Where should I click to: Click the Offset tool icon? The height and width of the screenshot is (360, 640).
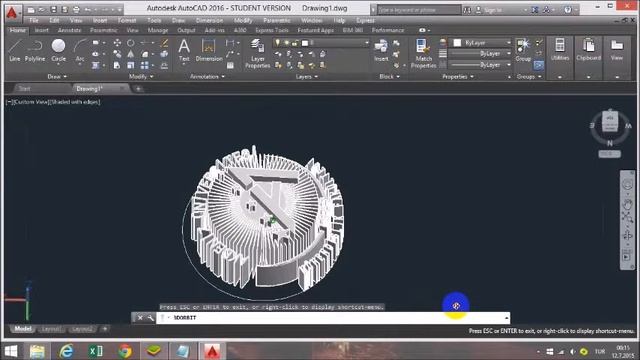(164, 65)
